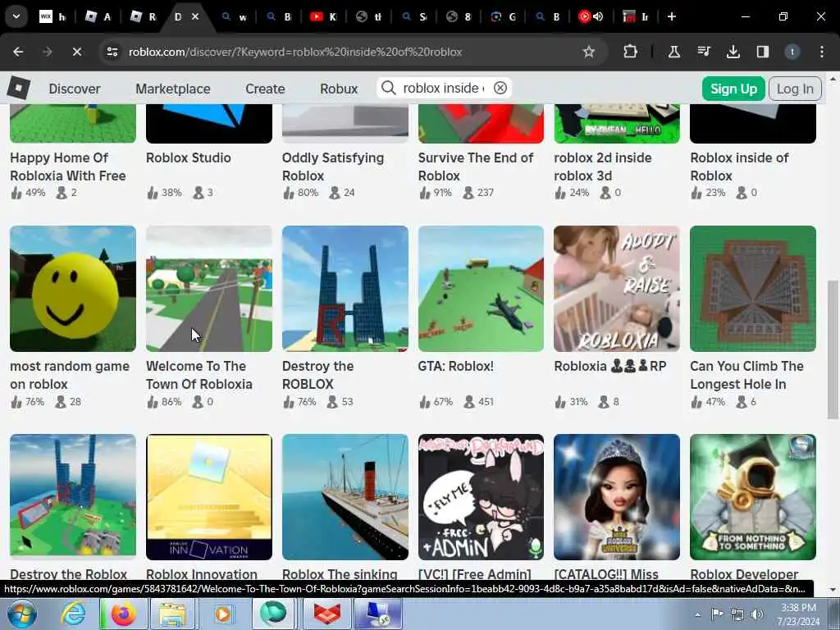Screen dimensions: 840x630
Task: Open 'Roblox inside of Roblox' title
Action: (739, 166)
